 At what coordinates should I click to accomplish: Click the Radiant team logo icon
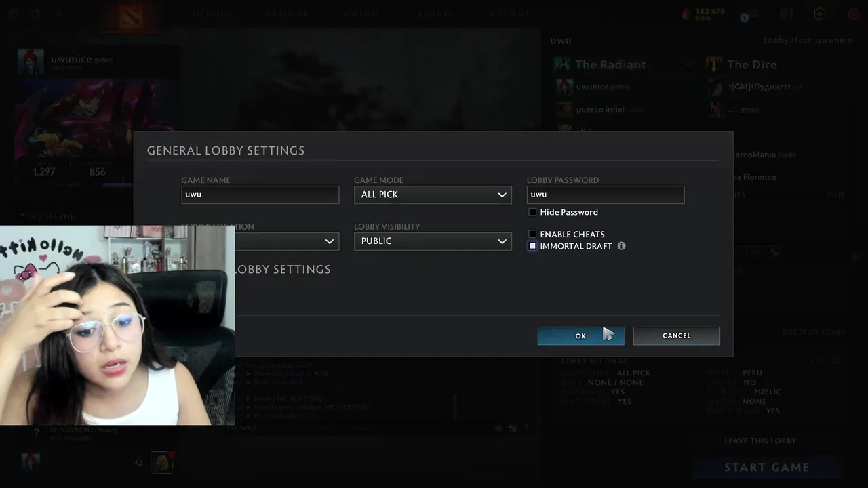(562, 64)
